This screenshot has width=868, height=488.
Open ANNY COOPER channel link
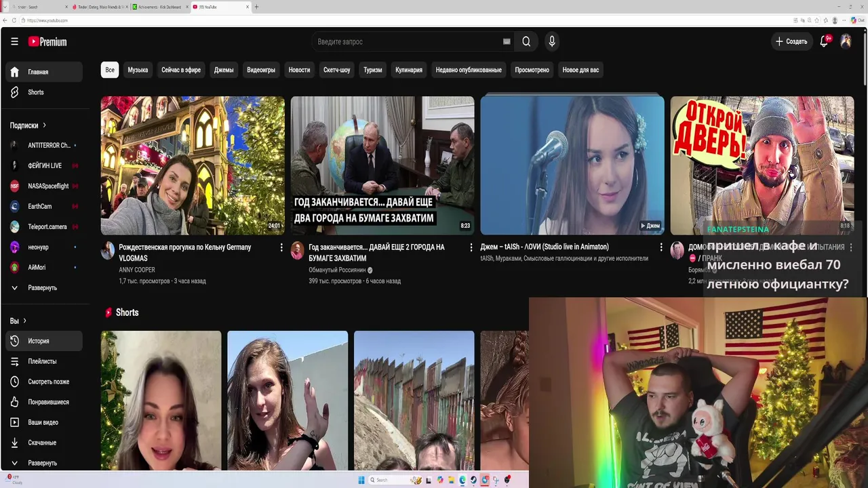point(137,270)
